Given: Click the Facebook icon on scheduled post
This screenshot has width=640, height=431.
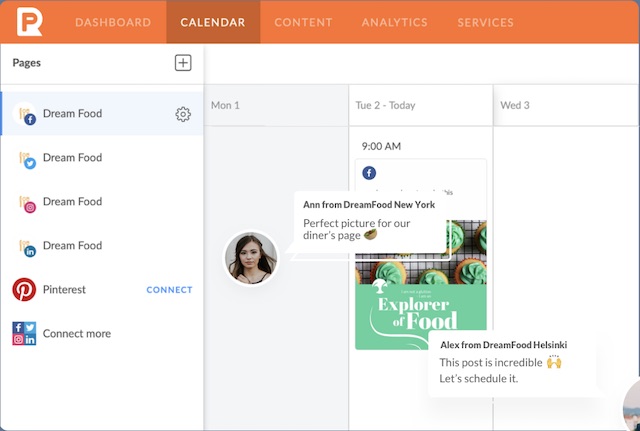Looking at the screenshot, I should pyautogui.click(x=369, y=173).
